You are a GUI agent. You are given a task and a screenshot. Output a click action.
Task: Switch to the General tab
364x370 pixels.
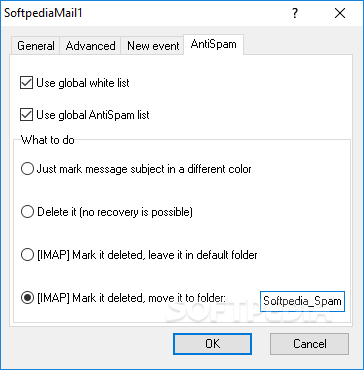point(36,46)
